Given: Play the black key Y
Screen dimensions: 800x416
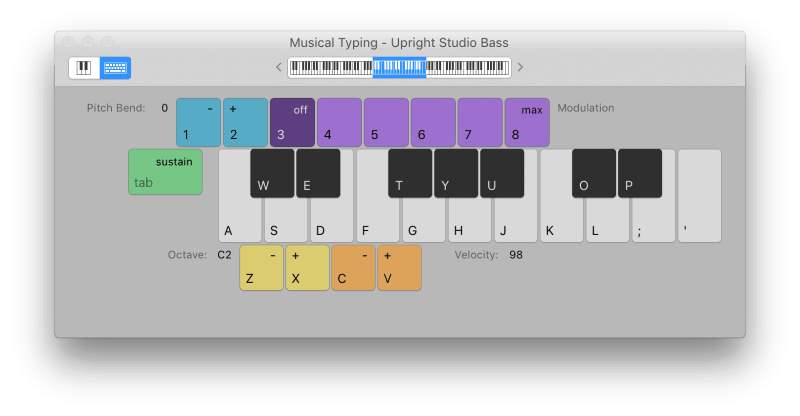Looking at the screenshot, I should (x=456, y=174).
